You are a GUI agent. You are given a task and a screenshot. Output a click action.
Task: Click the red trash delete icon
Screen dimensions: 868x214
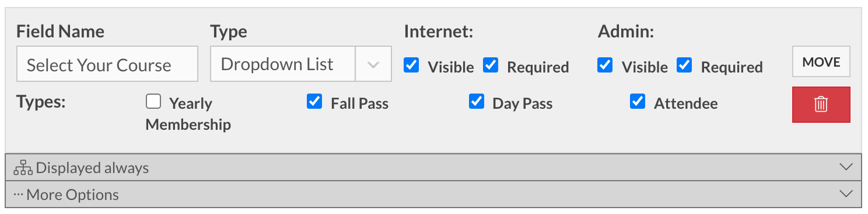point(821,105)
